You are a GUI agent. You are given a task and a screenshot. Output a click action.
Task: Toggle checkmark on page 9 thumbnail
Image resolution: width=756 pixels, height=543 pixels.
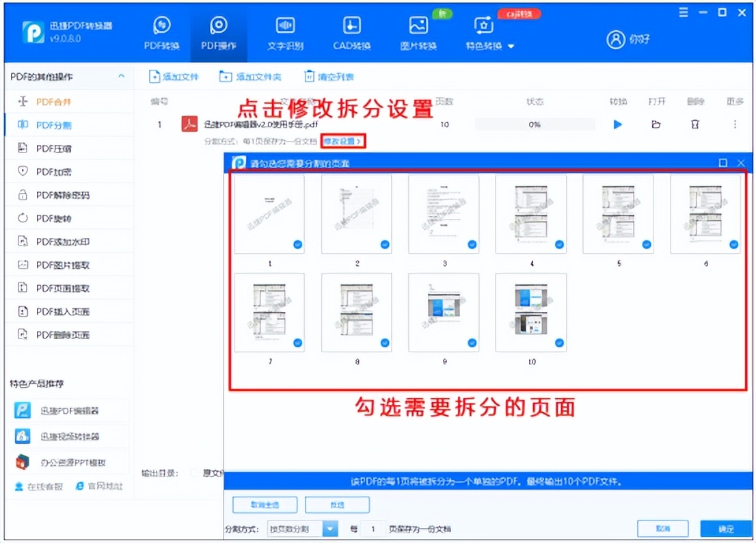(472, 343)
